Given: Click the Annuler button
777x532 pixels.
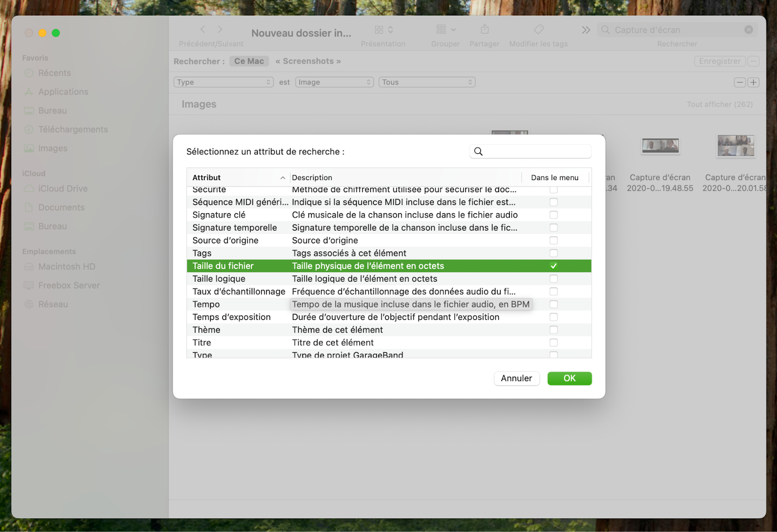Looking at the screenshot, I should pyautogui.click(x=516, y=378).
